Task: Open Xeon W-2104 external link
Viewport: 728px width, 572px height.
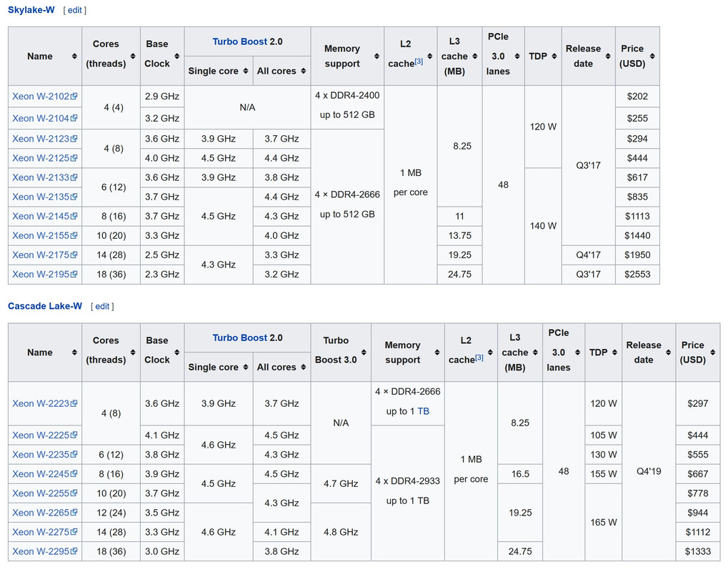Action: 44,118
